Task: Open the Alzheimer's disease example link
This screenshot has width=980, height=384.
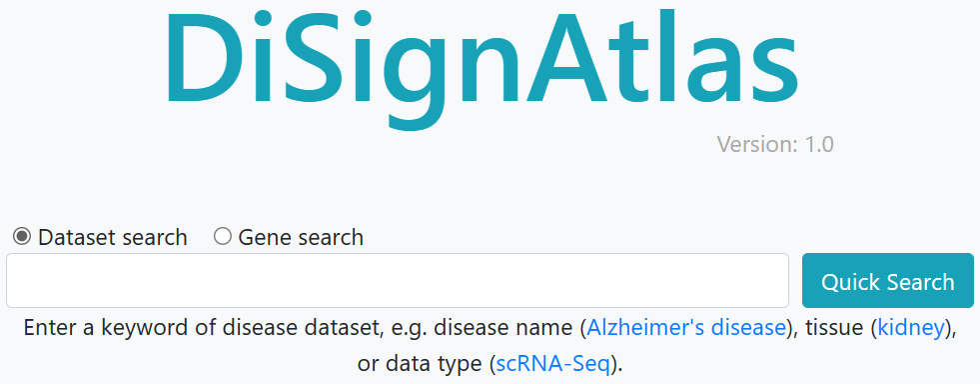Action: coord(685,327)
